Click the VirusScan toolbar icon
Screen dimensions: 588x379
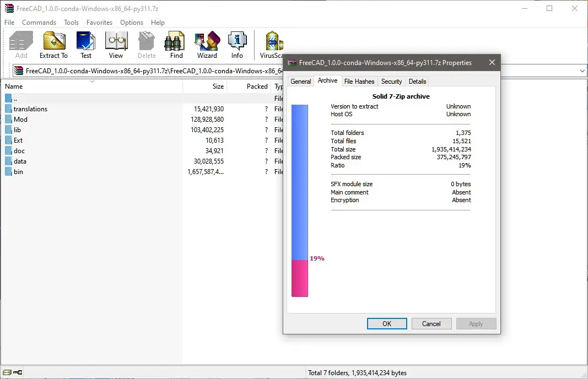pos(272,45)
